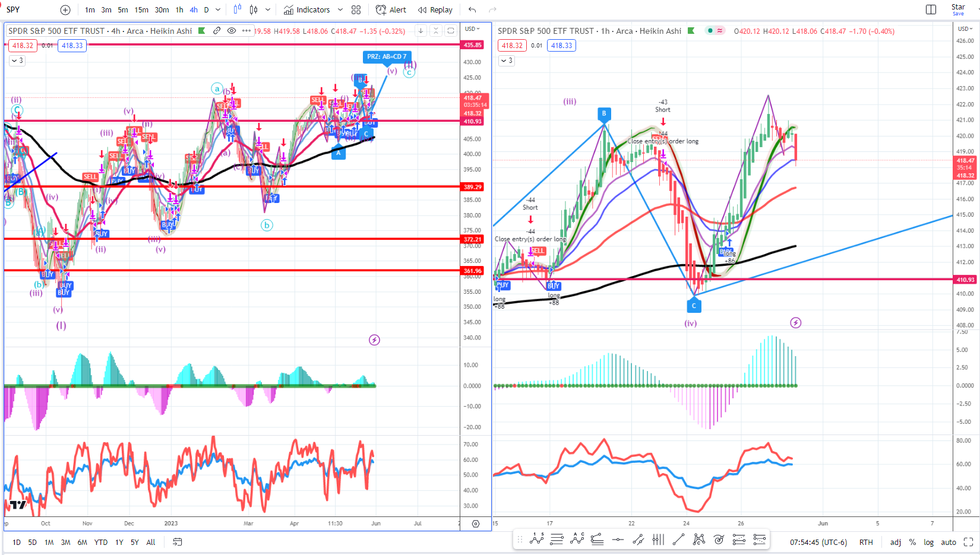The image size is (980, 555).
Task: Expand the Indicators favorites dropdown
Action: (x=340, y=10)
